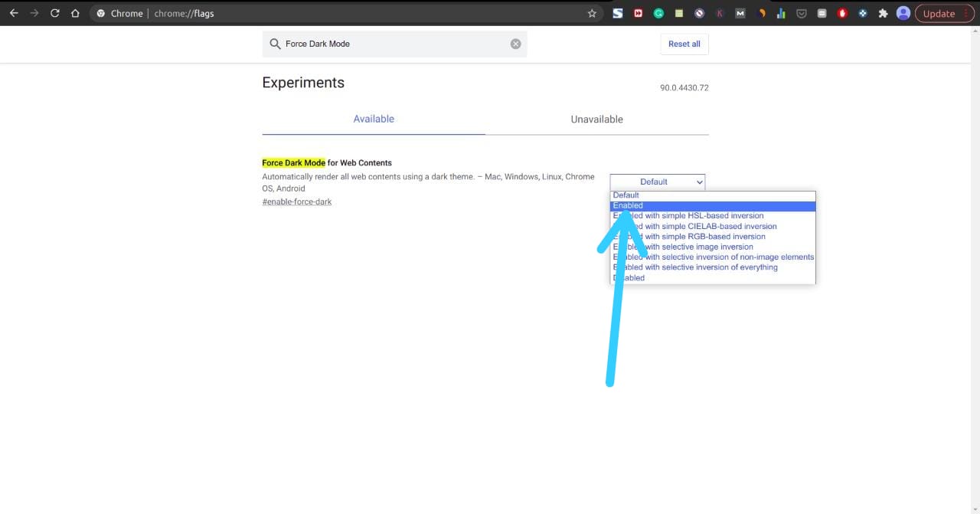The height and width of the screenshot is (514, 980).
Task: Click the flag description text about dark theme
Action: pyautogui.click(x=428, y=182)
